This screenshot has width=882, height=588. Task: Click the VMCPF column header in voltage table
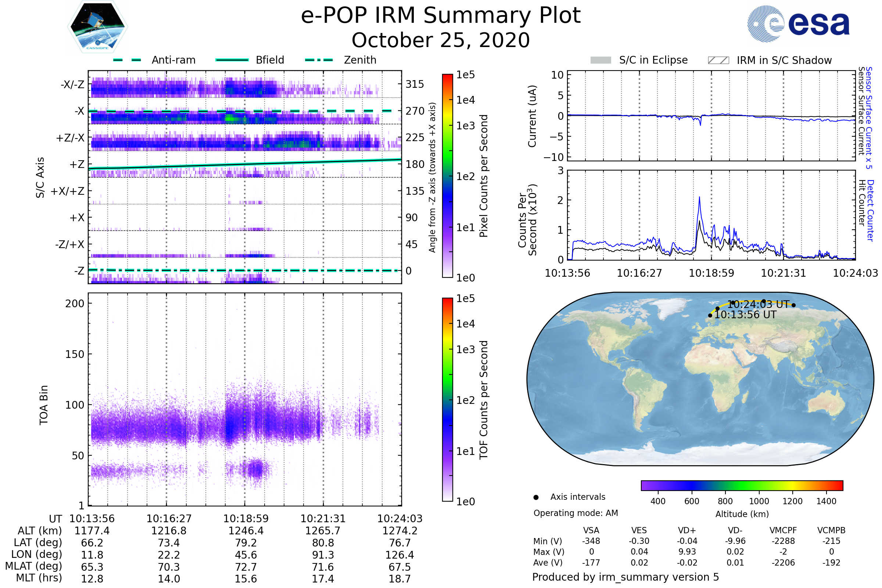tap(783, 530)
